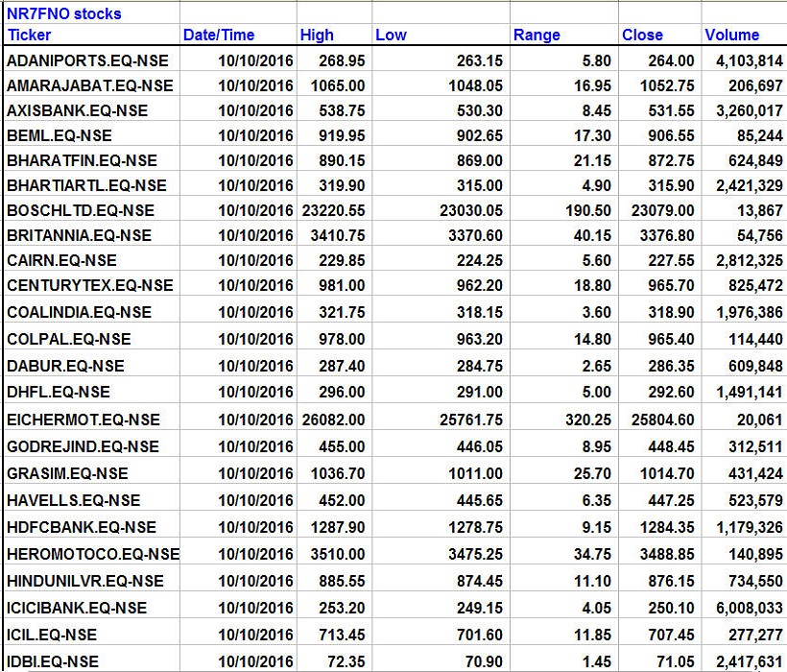
Task: Select the BOSCHLTD.EQ-NSE ticker cell
Action: [81, 210]
